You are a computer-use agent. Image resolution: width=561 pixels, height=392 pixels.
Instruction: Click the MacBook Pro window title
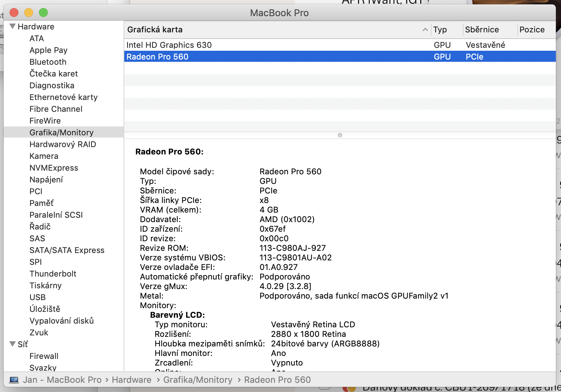point(279,13)
